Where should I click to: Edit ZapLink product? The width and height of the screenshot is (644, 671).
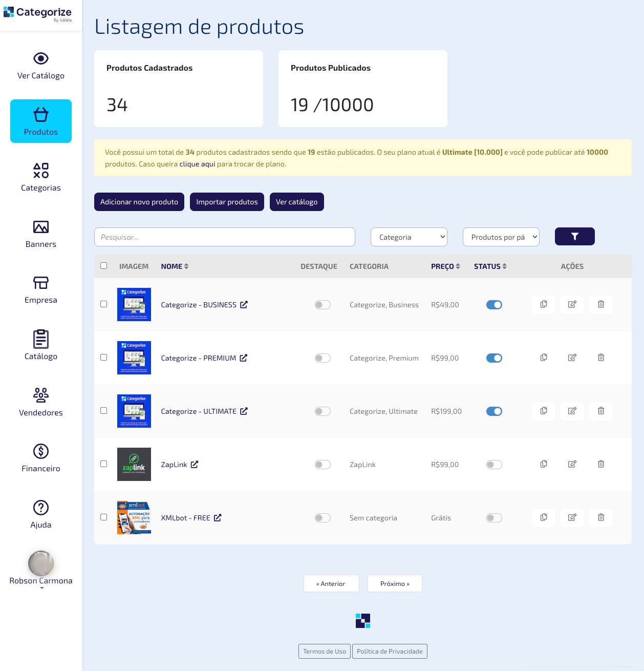point(572,464)
